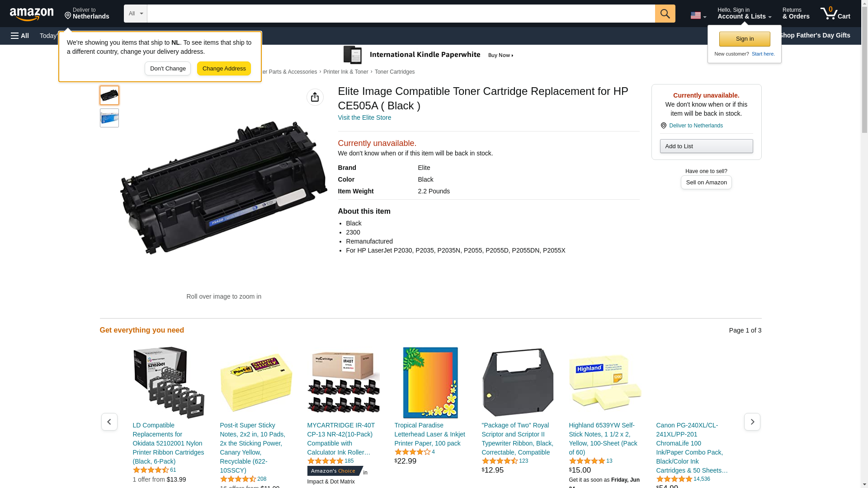Click the Deliver to Netherlands location link
The height and width of the screenshot is (488, 868).
coord(696,126)
